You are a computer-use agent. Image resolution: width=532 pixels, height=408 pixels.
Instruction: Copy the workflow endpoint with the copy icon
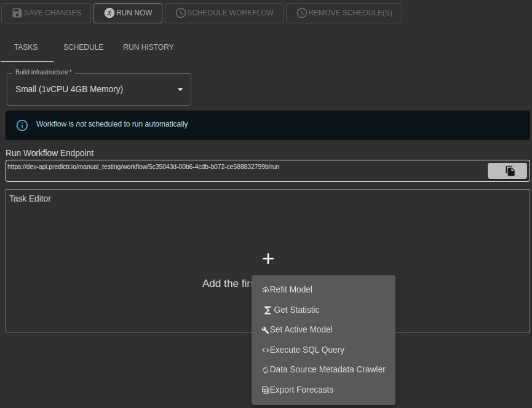tap(510, 170)
